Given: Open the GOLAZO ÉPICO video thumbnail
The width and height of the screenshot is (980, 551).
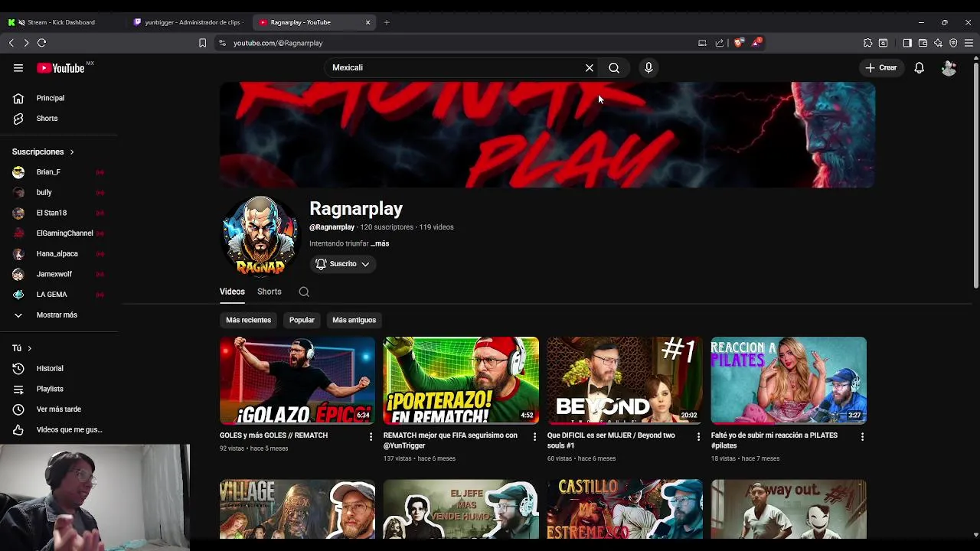Looking at the screenshot, I should click(x=297, y=380).
